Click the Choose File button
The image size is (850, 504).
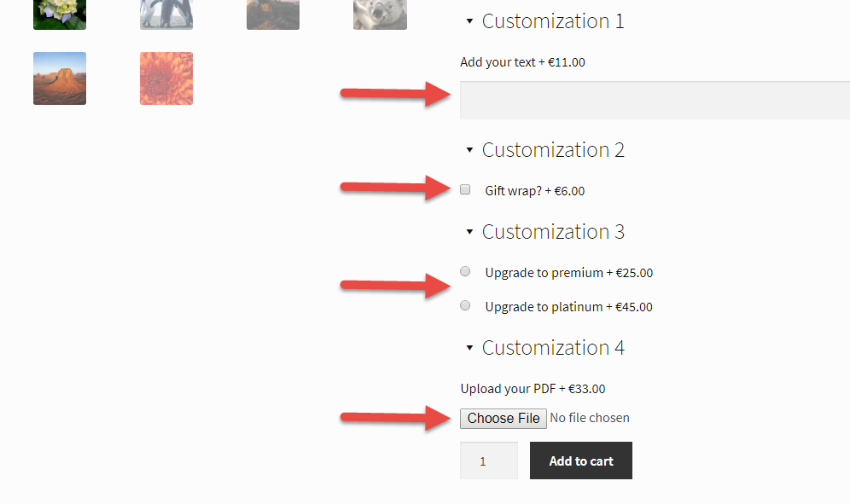(x=503, y=419)
